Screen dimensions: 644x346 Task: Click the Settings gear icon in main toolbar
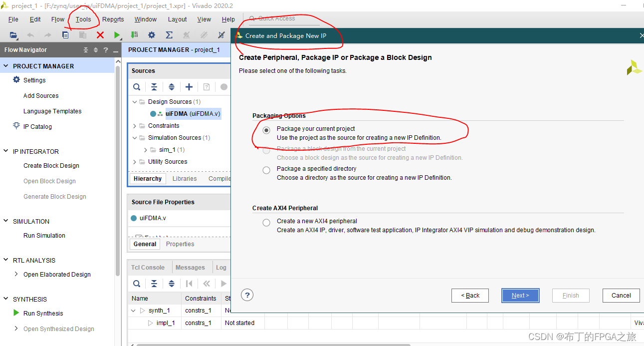click(152, 35)
